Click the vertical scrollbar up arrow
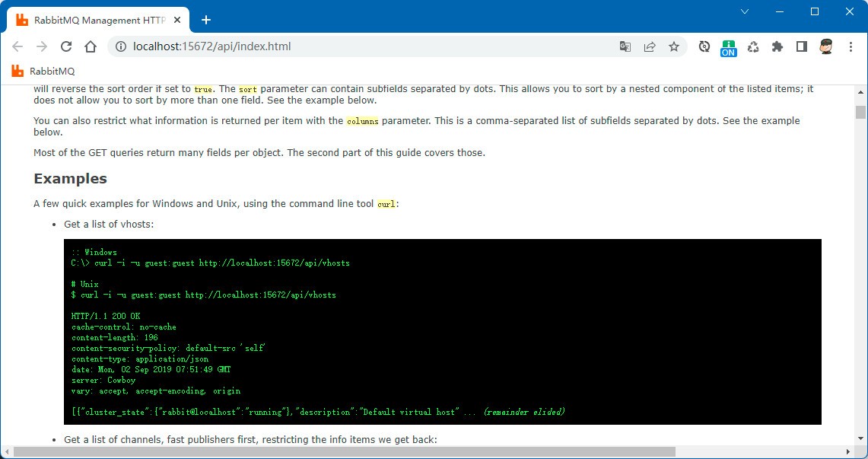 pyautogui.click(x=860, y=92)
